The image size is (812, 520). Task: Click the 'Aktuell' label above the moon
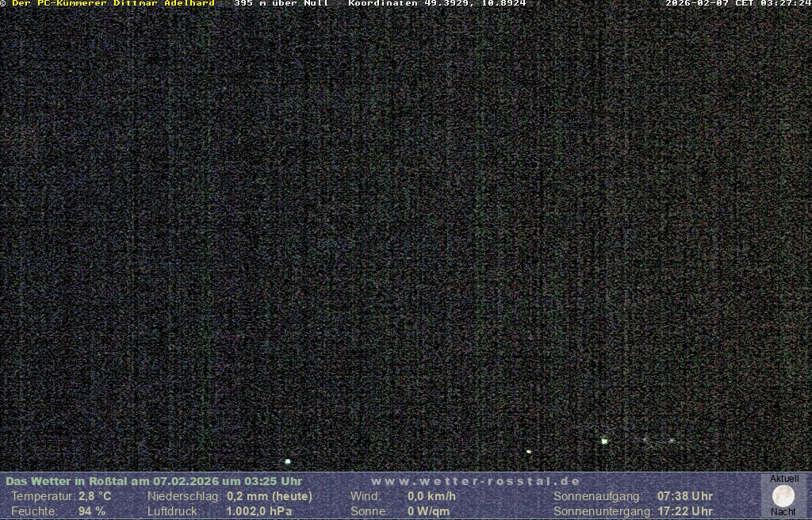[784, 479]
